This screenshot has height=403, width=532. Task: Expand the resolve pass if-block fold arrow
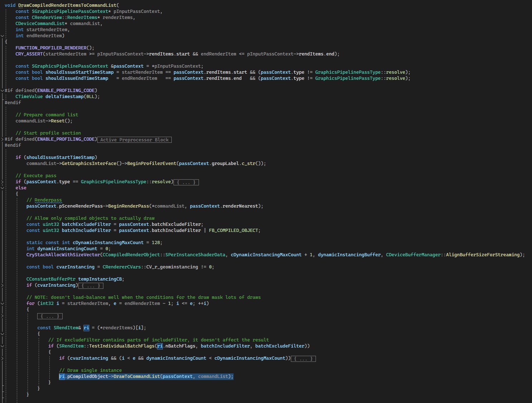click(x=3, y=182)
